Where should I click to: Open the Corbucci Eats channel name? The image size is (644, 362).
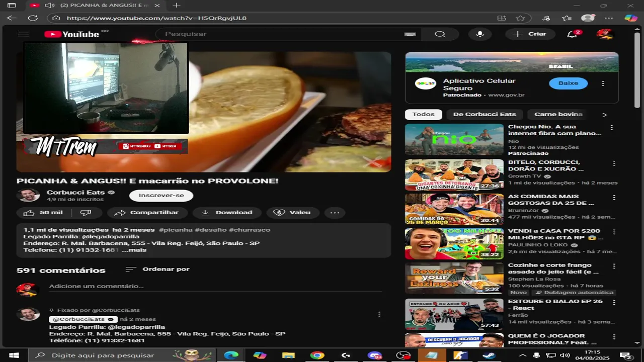pos(75,193)
